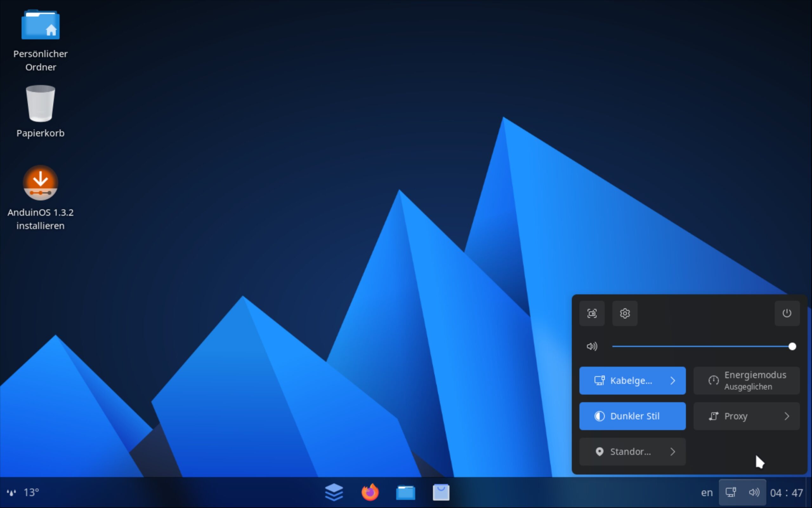Launch Firefox from the taskbar

[x=370, y=492]
